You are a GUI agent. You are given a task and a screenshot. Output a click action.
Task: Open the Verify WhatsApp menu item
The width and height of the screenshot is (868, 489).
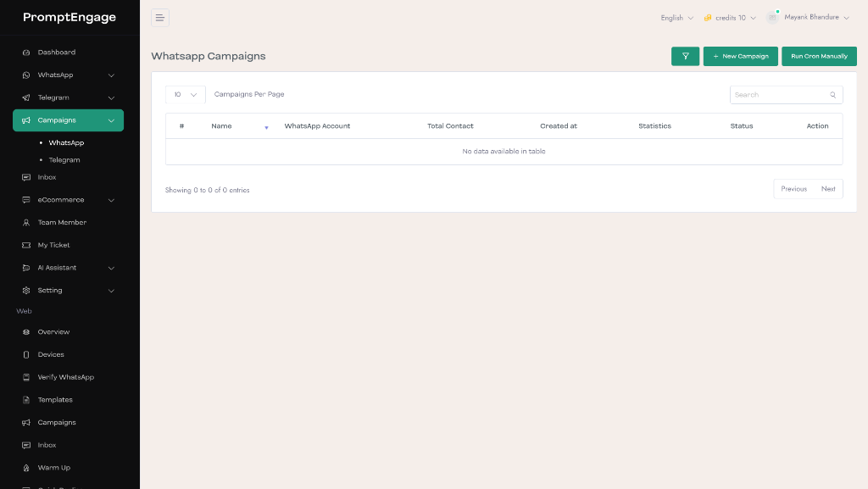(68, 378)
